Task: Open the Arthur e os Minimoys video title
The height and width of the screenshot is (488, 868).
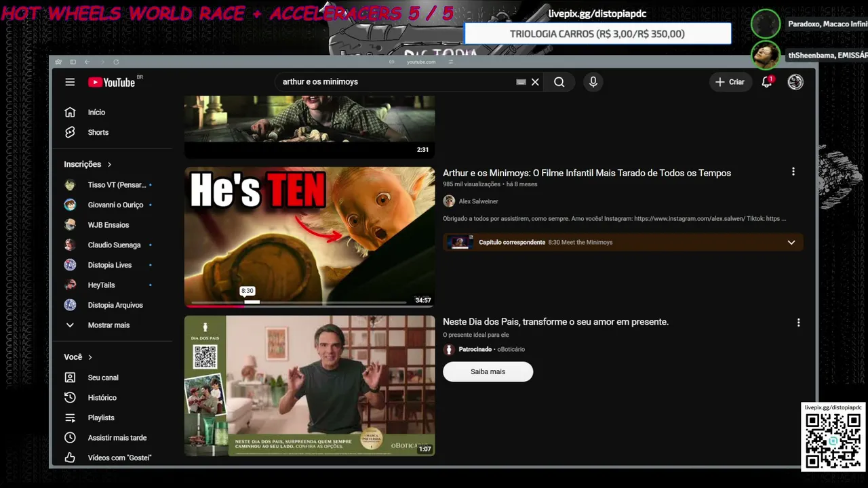Action: pos(587,173)
